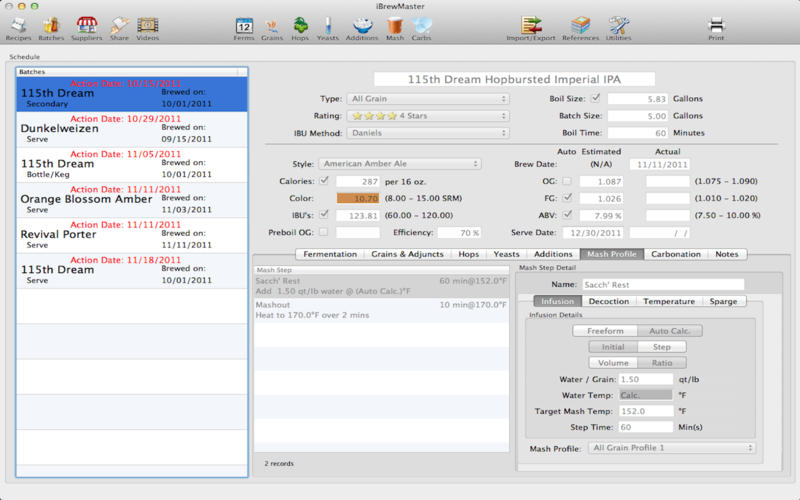Viewport: 800px width, 500px height.
Task: Open Import/Export tool
Action: (531, 24)
